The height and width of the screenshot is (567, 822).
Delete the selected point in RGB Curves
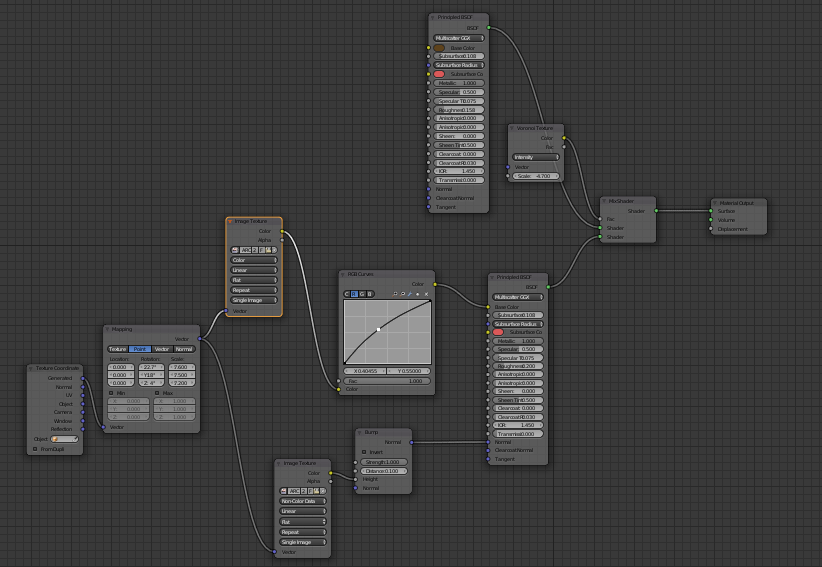tap(426, 294)
